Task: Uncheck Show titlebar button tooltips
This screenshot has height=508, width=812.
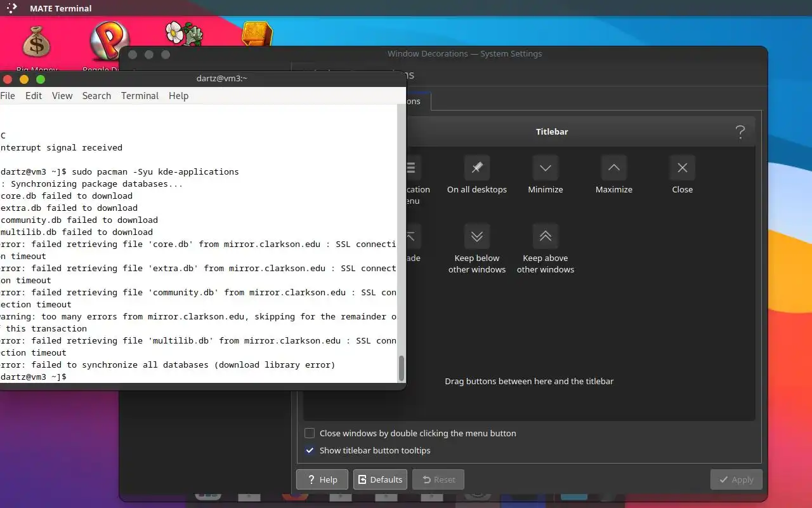Action: pos(310,450)
